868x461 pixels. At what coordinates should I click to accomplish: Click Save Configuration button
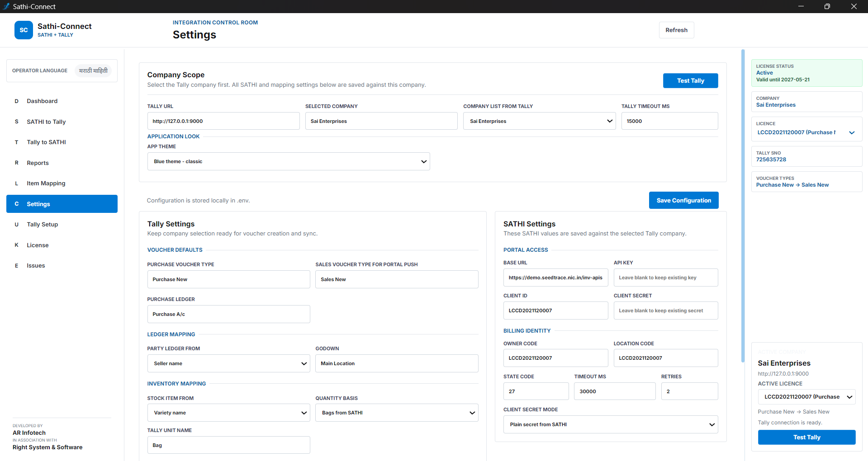tap(683, 200)
